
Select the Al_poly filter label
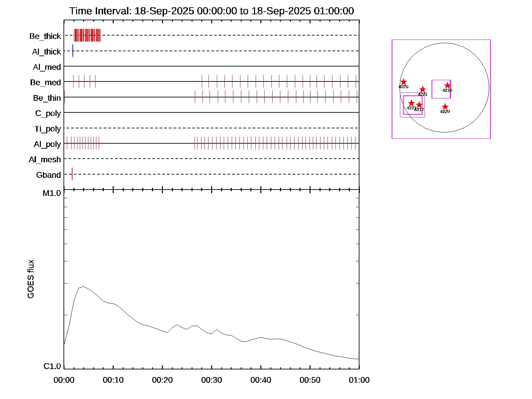click(x=47, y=144)
